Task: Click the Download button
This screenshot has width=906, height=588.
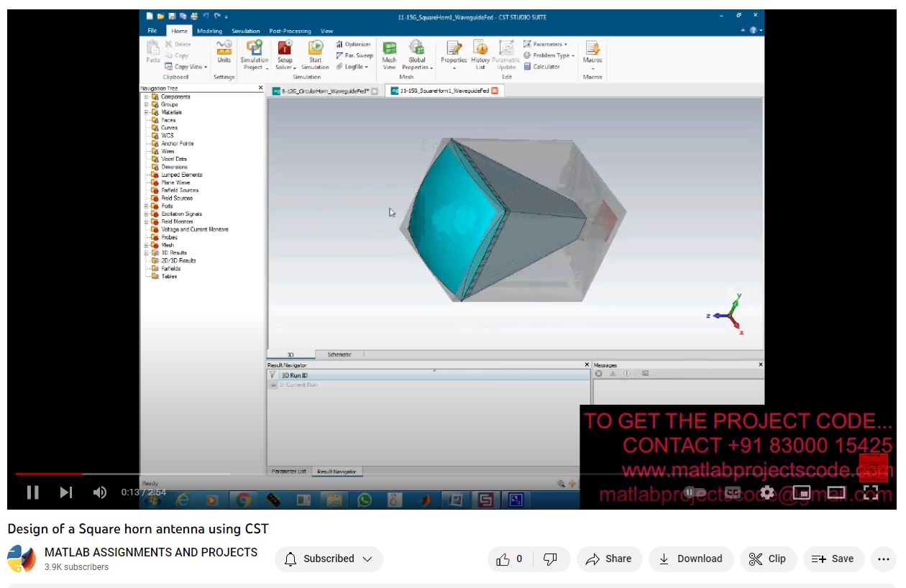Action: 691,559
